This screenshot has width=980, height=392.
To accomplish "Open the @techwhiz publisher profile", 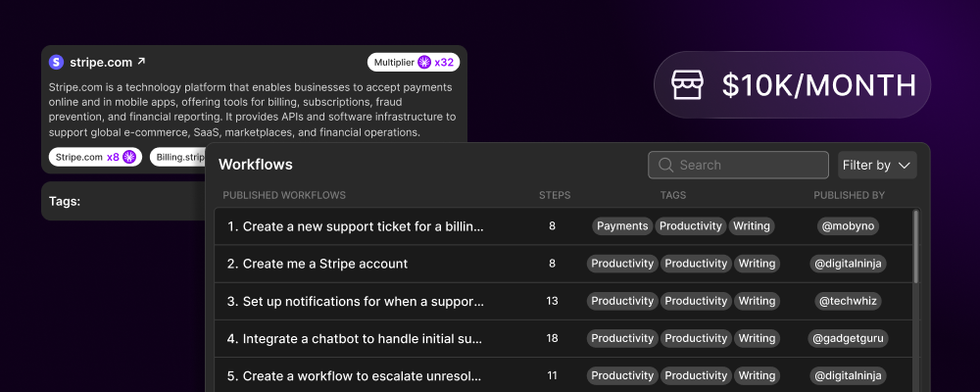I will coord(848,301).
